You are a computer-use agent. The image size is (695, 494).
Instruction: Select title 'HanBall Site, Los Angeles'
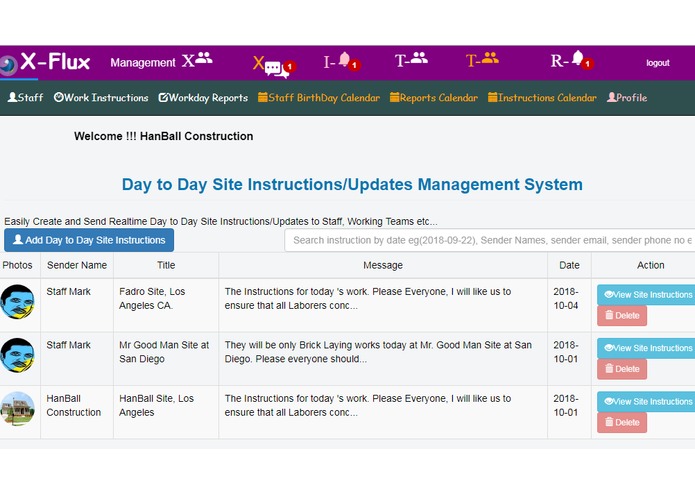tap(156, 405)
